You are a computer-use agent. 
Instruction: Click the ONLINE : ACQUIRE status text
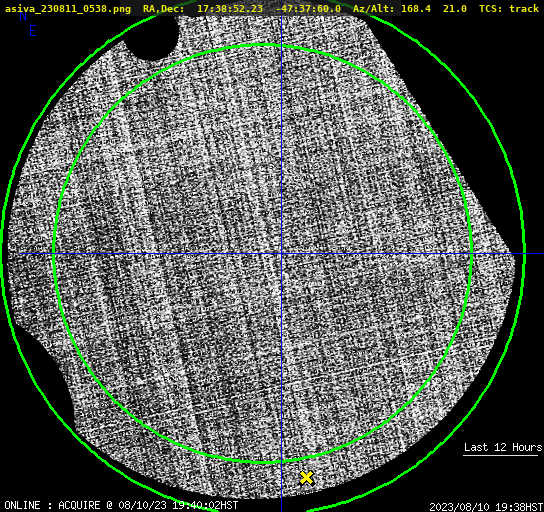pyautogui.click(x=52, y=505)
